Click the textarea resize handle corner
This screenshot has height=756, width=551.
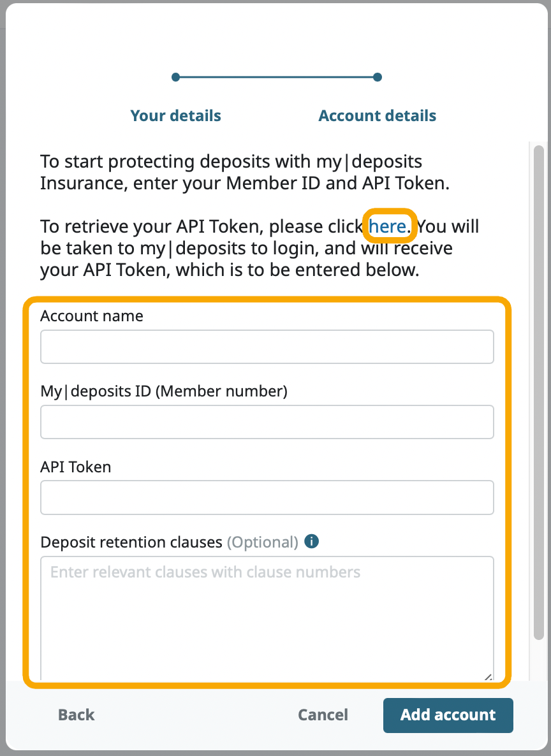(x=488, y=678)
